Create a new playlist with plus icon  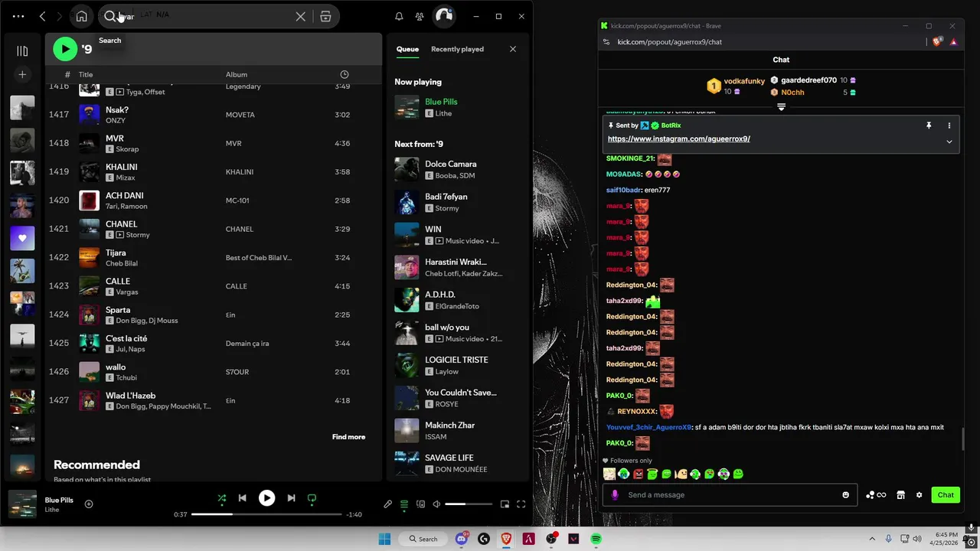[22, 74]
